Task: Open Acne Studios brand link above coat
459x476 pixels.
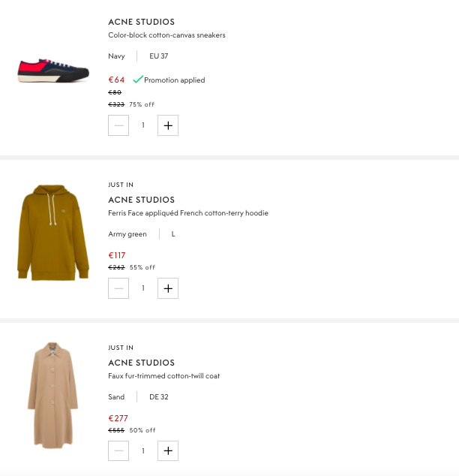Action: 141,363
